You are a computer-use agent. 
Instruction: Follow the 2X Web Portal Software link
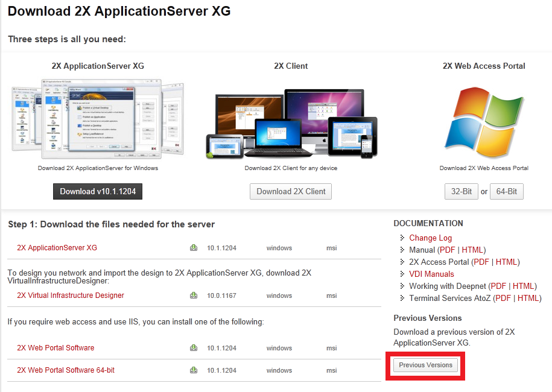(56, 347)
